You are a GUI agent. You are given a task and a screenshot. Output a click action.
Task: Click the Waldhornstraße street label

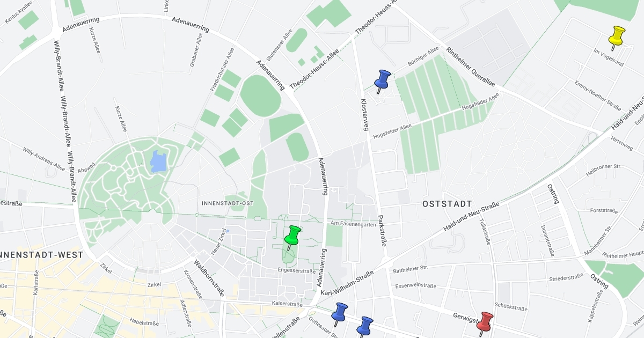coord(208,278)
